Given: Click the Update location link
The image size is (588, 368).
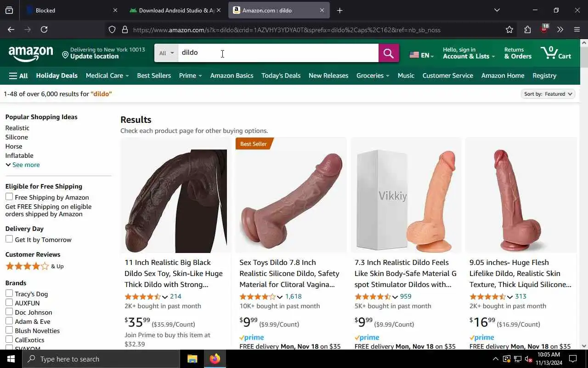Looking at the screenshot, I should (x=95, y=57).
